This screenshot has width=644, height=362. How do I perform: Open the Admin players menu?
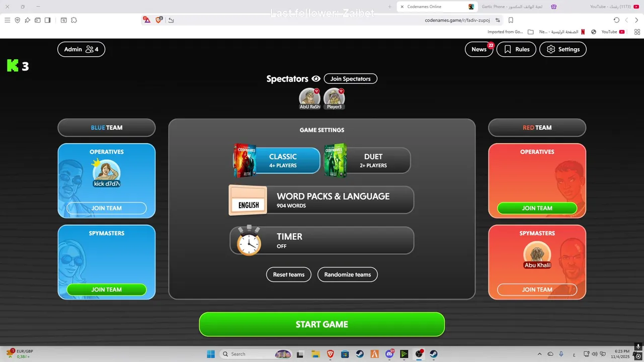(82, 49)
